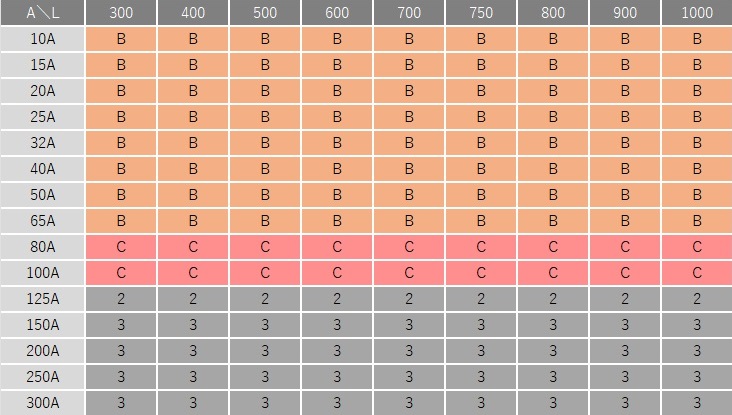Click the 3 cell at 150A, 400
Screen dimensions: 732x415
193,324
